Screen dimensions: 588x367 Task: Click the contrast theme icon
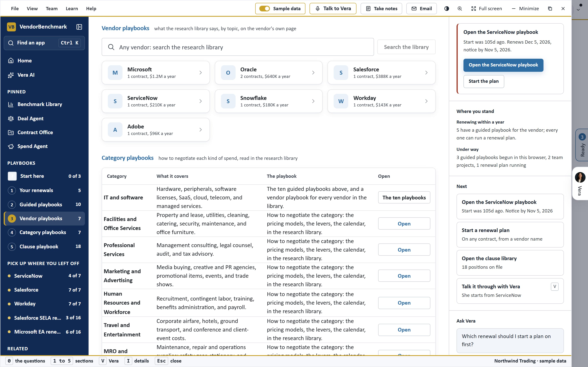click(x=447, y=9)
